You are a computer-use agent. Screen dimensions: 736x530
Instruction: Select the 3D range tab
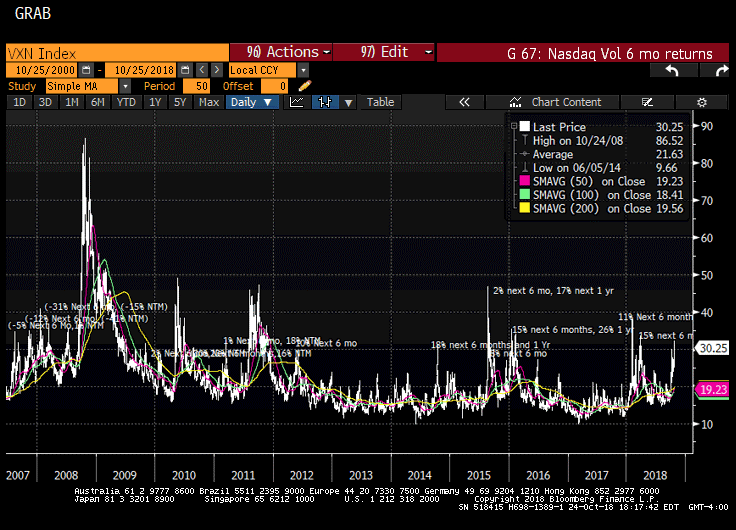coord(45,102)
